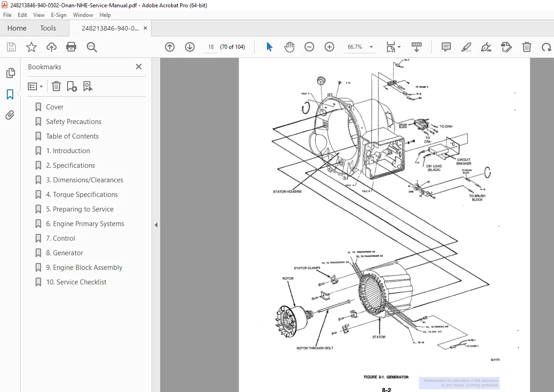
Task: Open find text magnifier tool
Action: click(92, 47)
